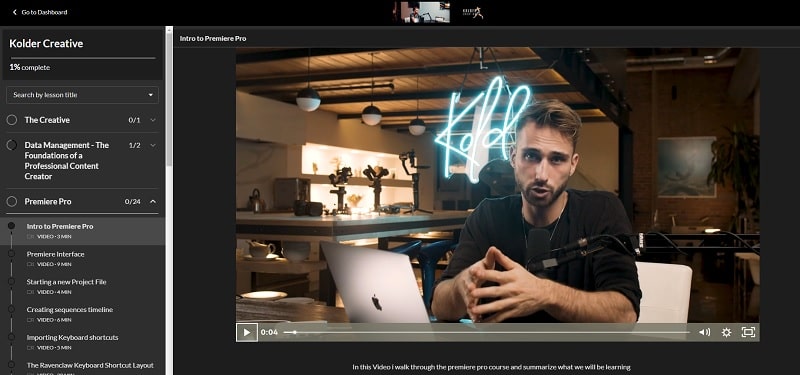Open The Creative section title
Image resolution: width=800 pixels, height=375 pixels.
click(x=47, y=120)
